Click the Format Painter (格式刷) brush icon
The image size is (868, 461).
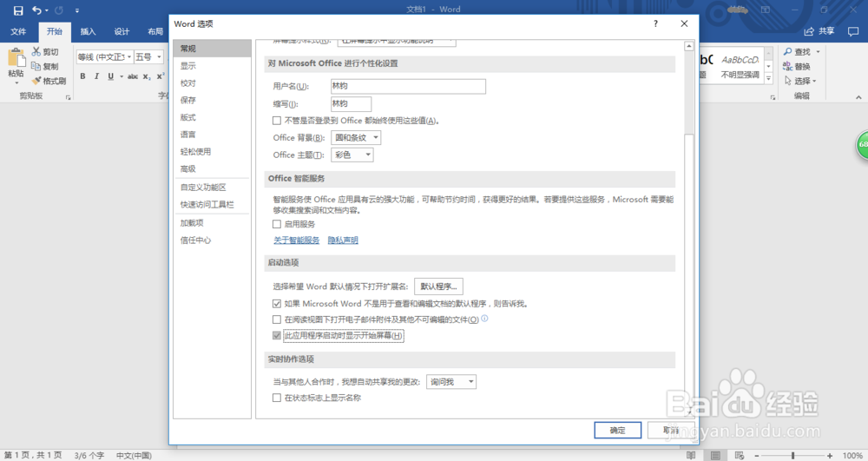coord(36,81)
